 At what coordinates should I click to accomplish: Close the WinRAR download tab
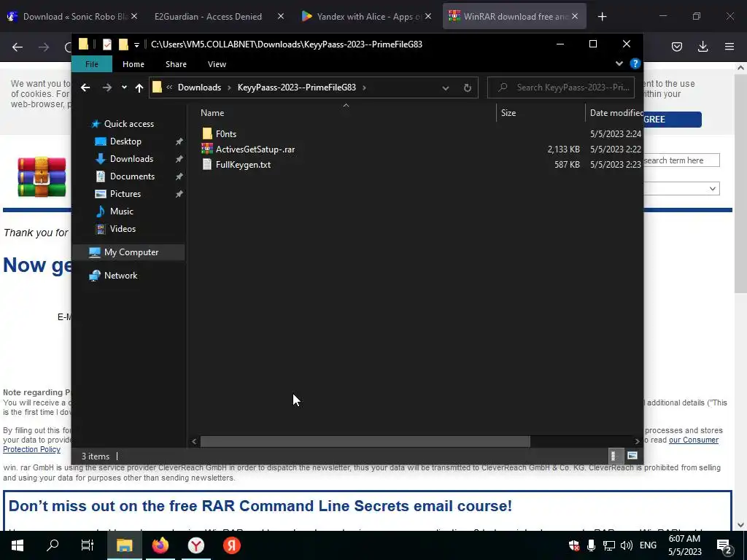coord(575,17)
